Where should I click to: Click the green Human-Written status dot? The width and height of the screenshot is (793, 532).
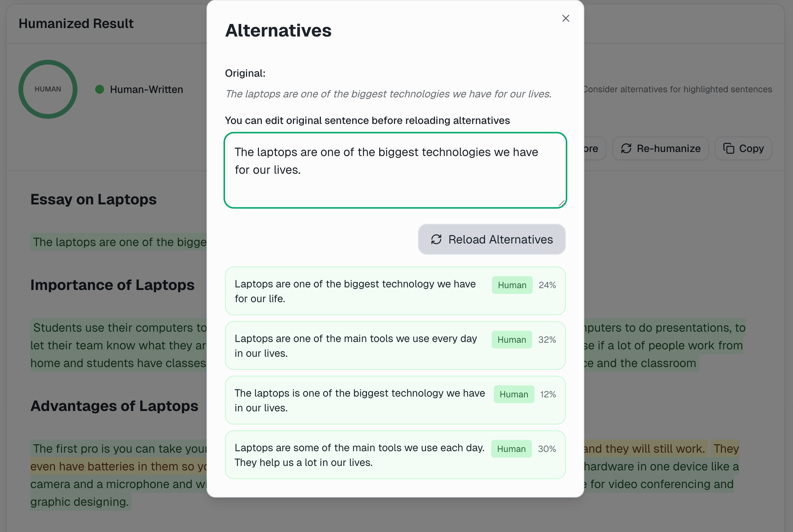99,89
